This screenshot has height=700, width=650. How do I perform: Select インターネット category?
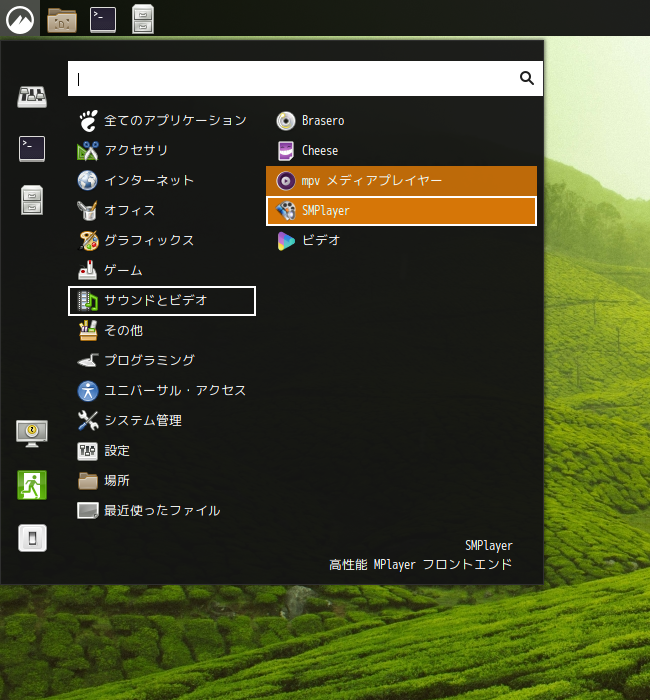coord(162,180)
